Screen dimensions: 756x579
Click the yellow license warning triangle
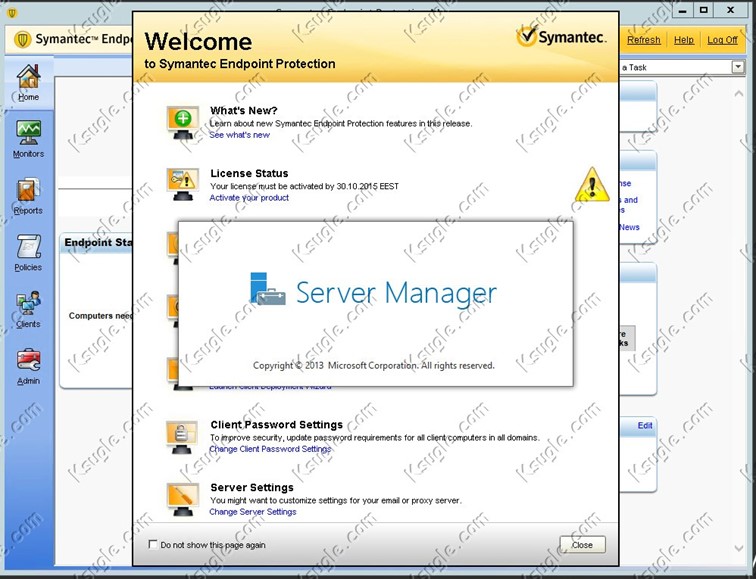[592, 185]
